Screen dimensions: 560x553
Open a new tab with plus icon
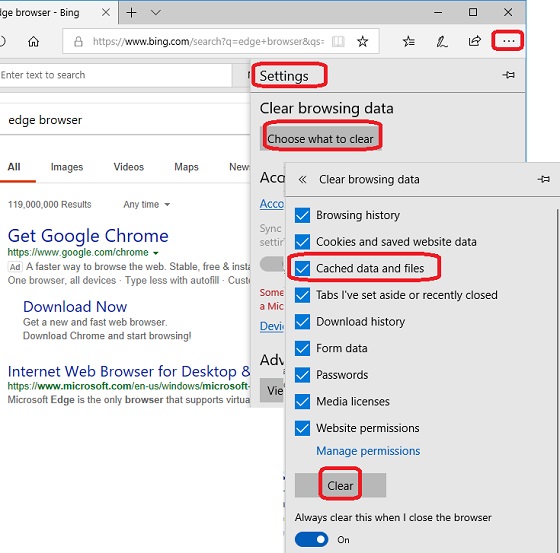pos(131,13)
